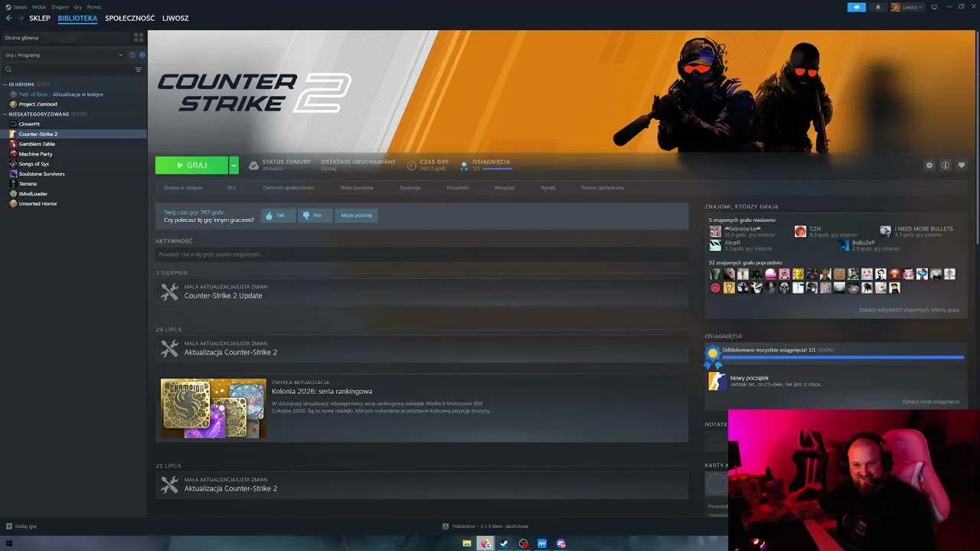This screenshot has height=551, width=980.
Task: Sort library by recent activity clock icon
Action: click(132, 55)
